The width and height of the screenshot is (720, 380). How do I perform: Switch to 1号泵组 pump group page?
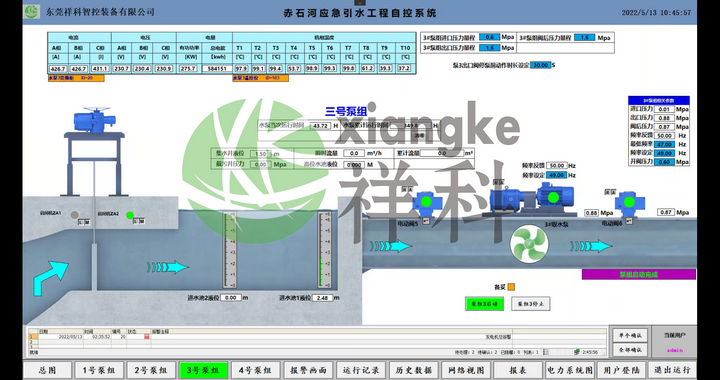[99, 370]
